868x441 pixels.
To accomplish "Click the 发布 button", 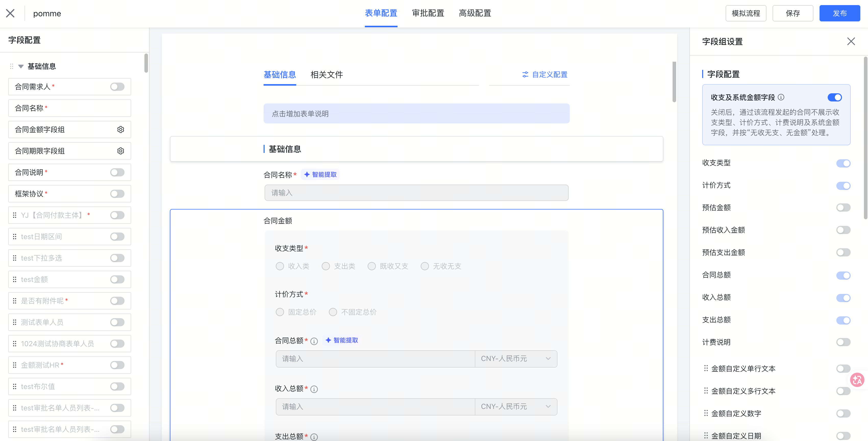I will pyautogui.click(x=840, y=13).
